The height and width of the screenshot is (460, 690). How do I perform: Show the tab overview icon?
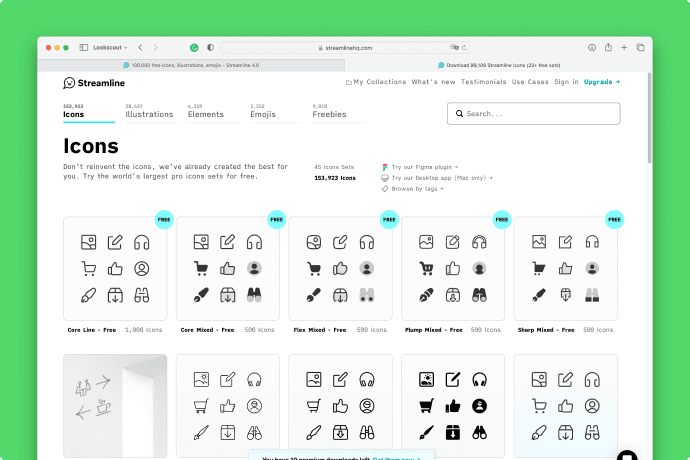point(640,48)
